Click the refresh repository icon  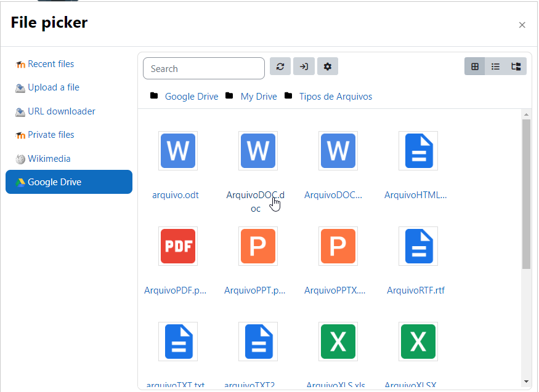point(280,66)
